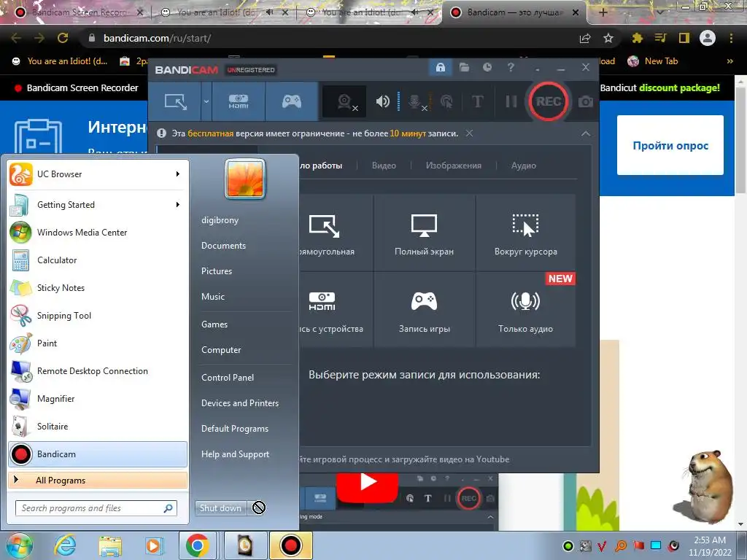
Task: Reload the bandicam.com page in Chrome
Action: (x=63, y=38)
